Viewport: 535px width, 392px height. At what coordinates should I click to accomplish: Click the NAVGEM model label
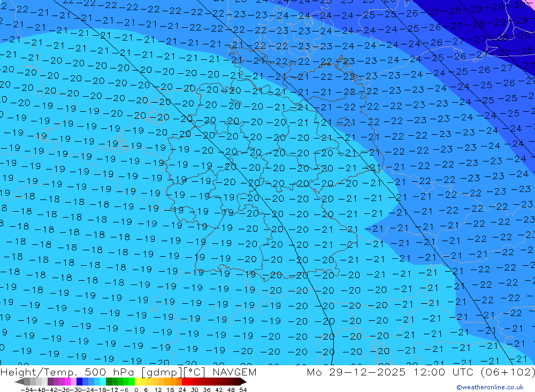click(234, 372)
